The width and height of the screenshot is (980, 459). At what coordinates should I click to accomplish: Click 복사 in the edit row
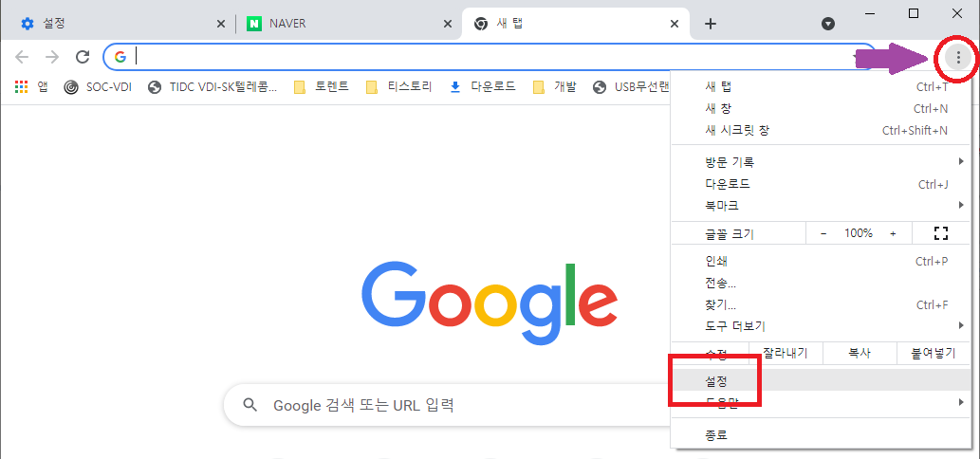[860, 354]
